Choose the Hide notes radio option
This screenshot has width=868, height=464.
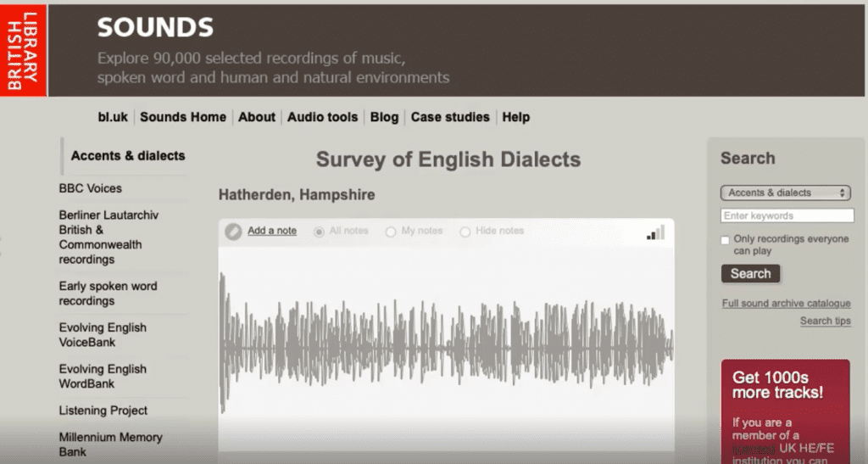click(x=465, y=232)
